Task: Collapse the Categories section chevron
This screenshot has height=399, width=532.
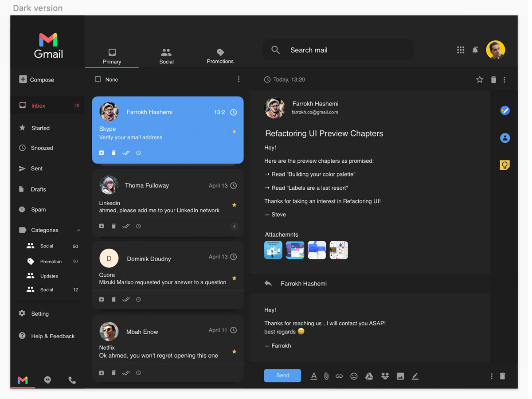Action: point(78,231)
